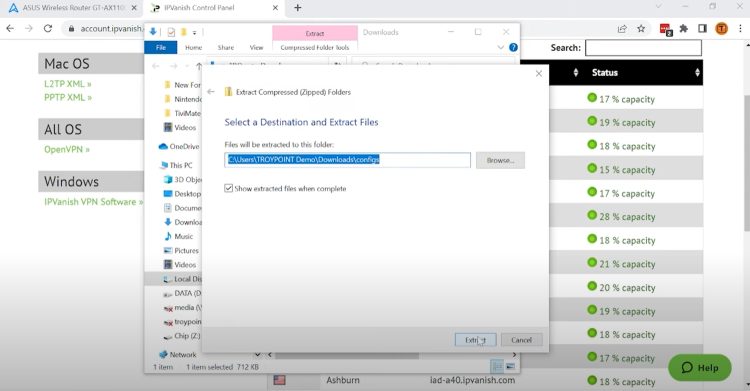This screenshot has width=750, height=391.
Task: Toggle Show extracted files when complete checkbox
Action: tap(229, 189)
